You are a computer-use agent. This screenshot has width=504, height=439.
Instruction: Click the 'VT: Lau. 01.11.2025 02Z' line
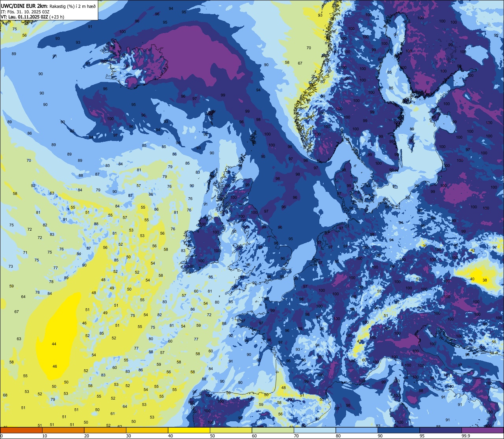pyautogui.click(x=24, y=17)
